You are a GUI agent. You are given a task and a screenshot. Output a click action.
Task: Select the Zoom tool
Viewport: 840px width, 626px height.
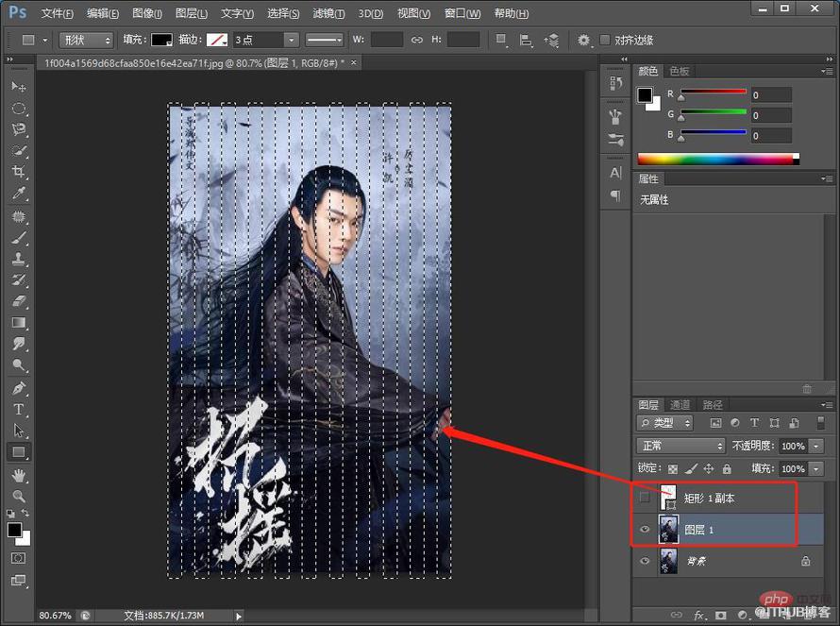point(18,497)
